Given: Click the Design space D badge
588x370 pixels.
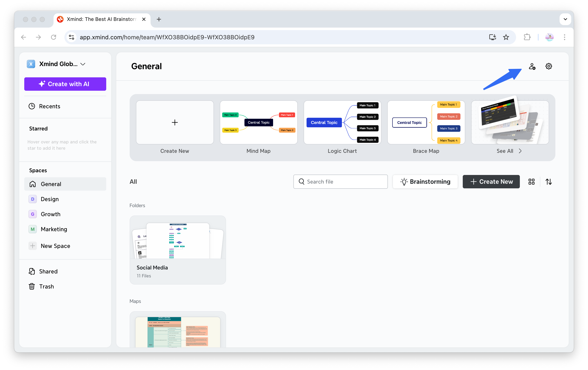Looking at the screenshot, I should pos(32,199).
